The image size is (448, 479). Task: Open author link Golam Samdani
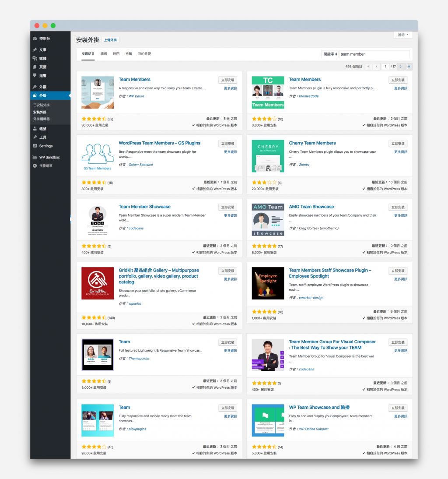point(141,164)
